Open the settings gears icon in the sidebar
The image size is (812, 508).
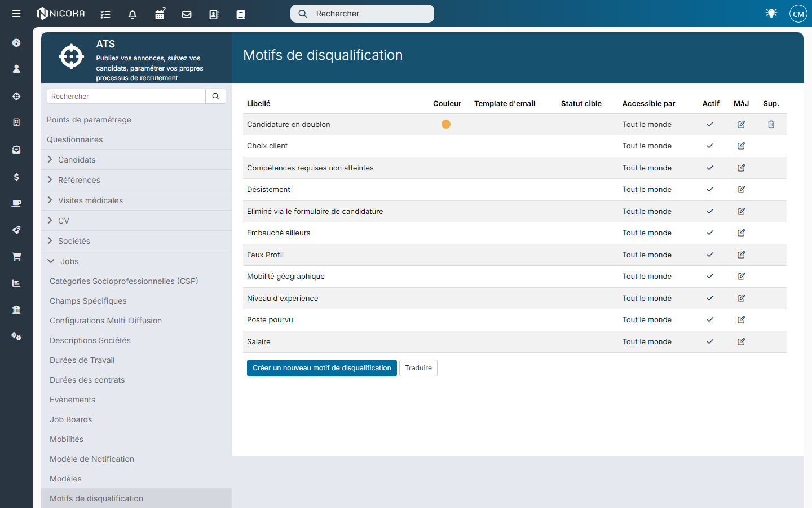click(16, 336)
